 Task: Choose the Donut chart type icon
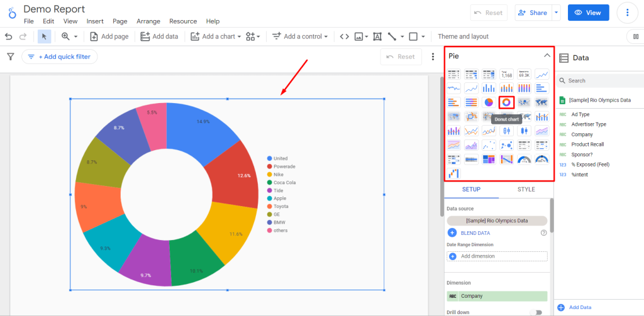tap(506, 102)
